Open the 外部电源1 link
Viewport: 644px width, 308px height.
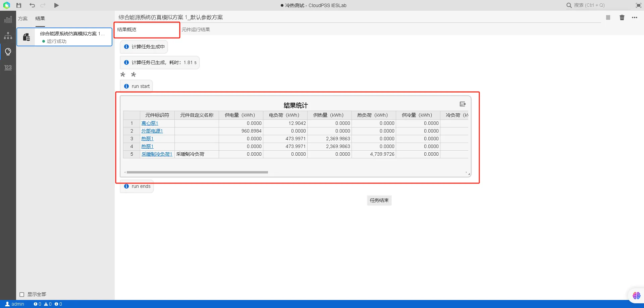coord(152,131)
